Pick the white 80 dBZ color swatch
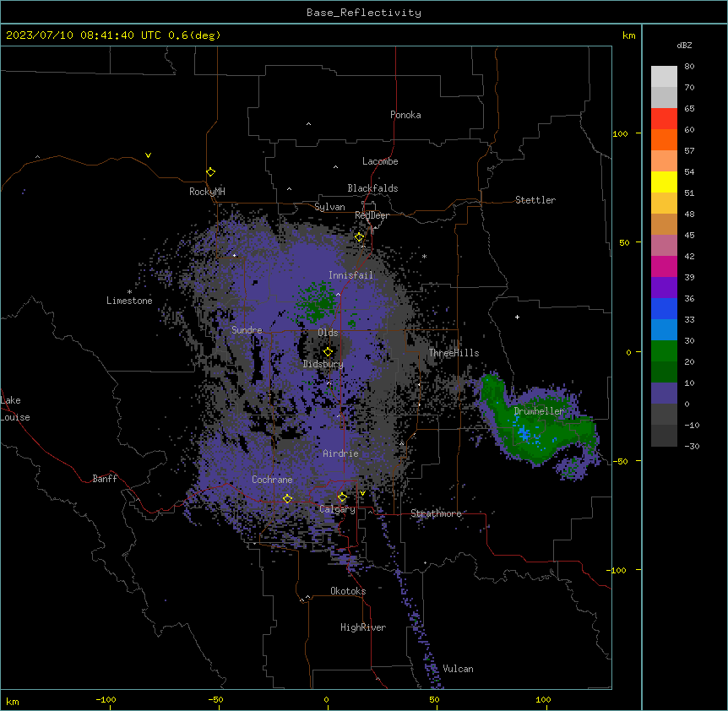Viewport: 728px width, 711px height. (664, 76)
